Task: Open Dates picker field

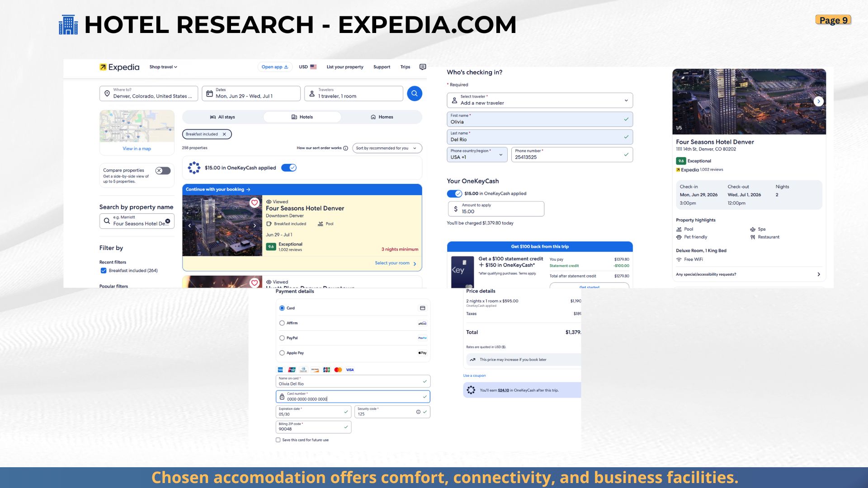Action: (x=251, y=94)
